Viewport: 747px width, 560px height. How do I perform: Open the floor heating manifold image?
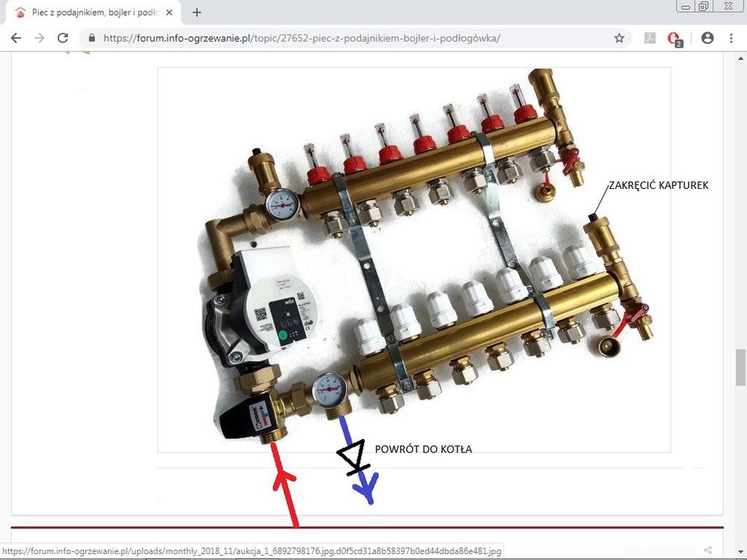point(414,259)
